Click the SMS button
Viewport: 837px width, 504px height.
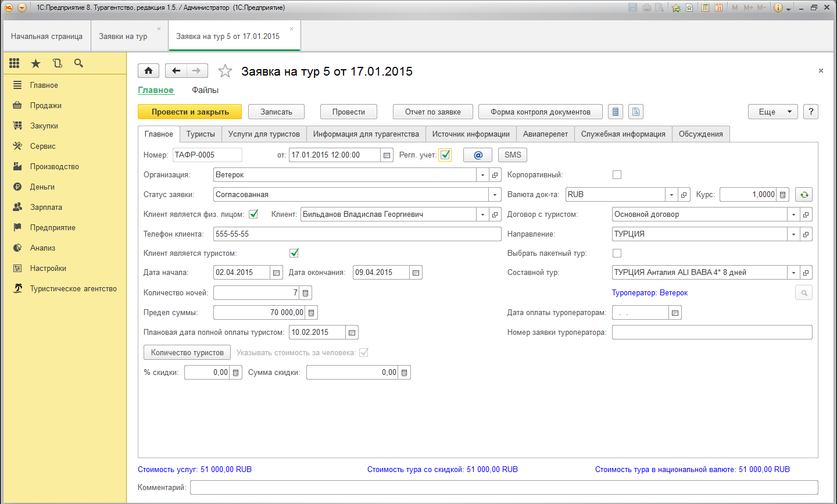pyautogui.click(x=513, y=155)
